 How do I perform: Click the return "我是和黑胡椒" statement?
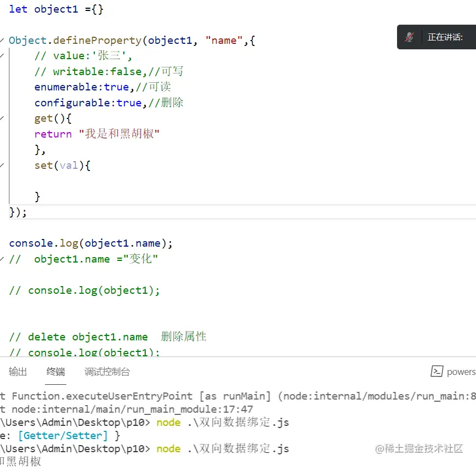tap(97, 134)
